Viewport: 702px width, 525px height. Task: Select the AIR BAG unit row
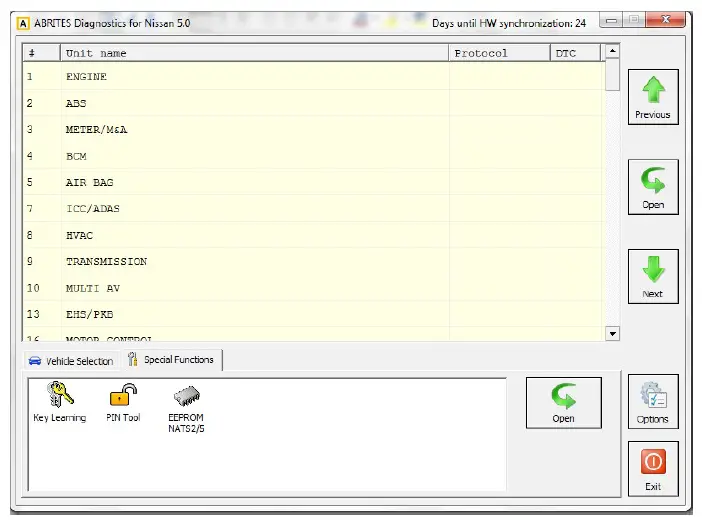coord(313,182)
